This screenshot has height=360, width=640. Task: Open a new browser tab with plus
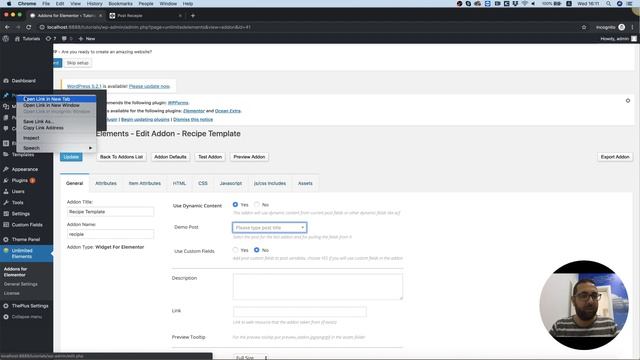193,16
